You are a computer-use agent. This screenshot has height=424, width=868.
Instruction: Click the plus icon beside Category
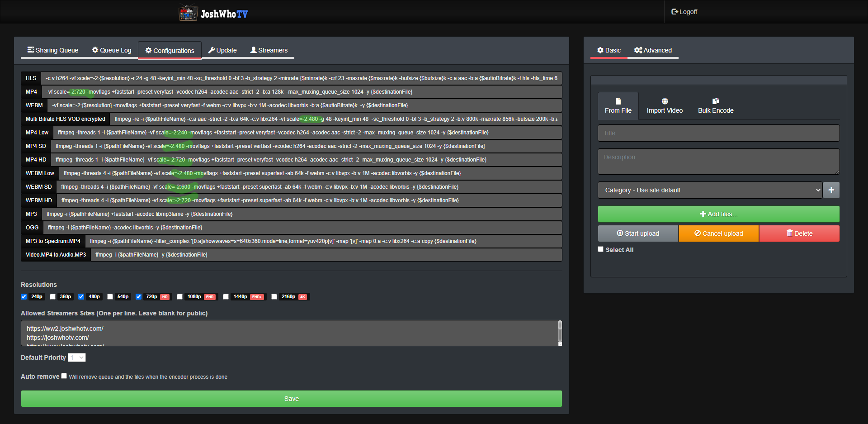coord(831,190)
